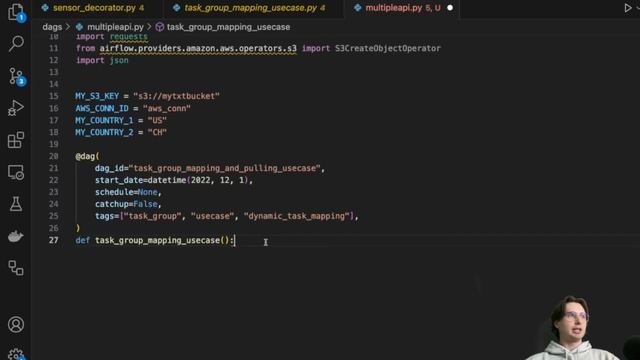Click multipleapi.py in breadcrumb
640x360 pixels.
tap(115, 27)
